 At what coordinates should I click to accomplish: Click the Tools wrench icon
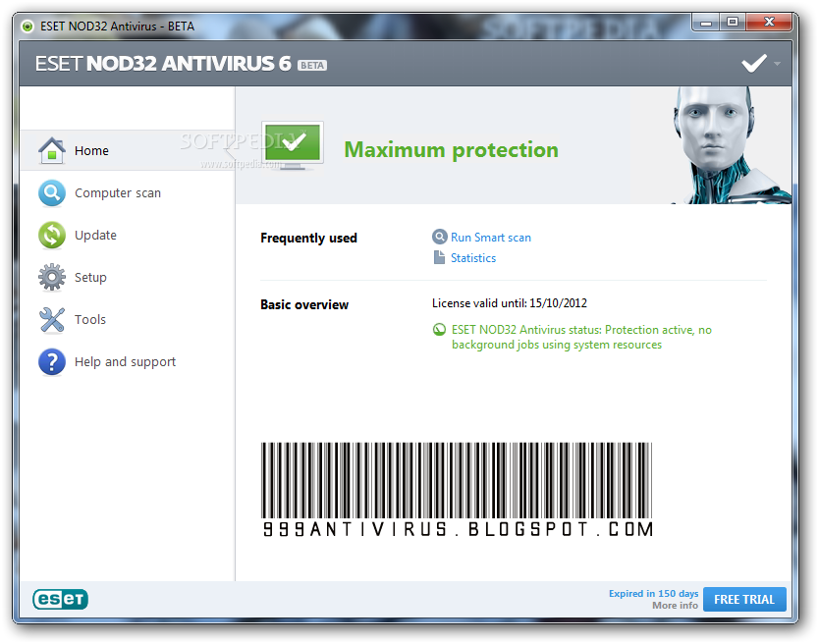(x=52, y=320)
